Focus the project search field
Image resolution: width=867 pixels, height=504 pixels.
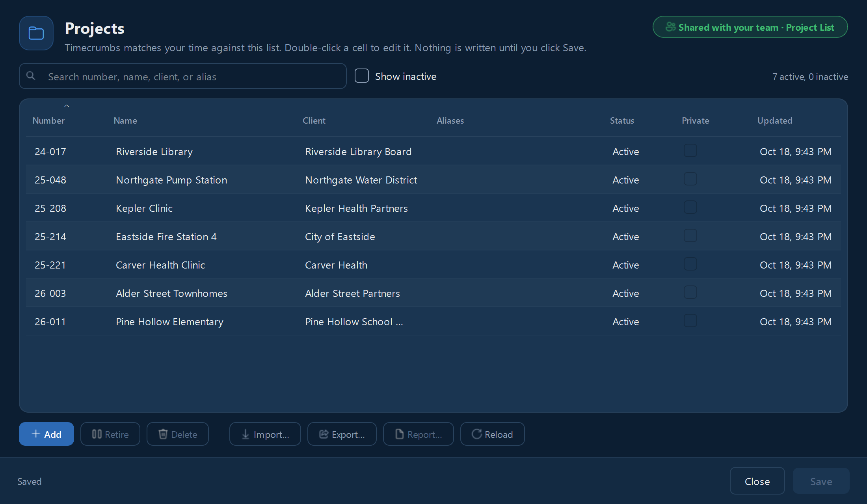point(183,76)
